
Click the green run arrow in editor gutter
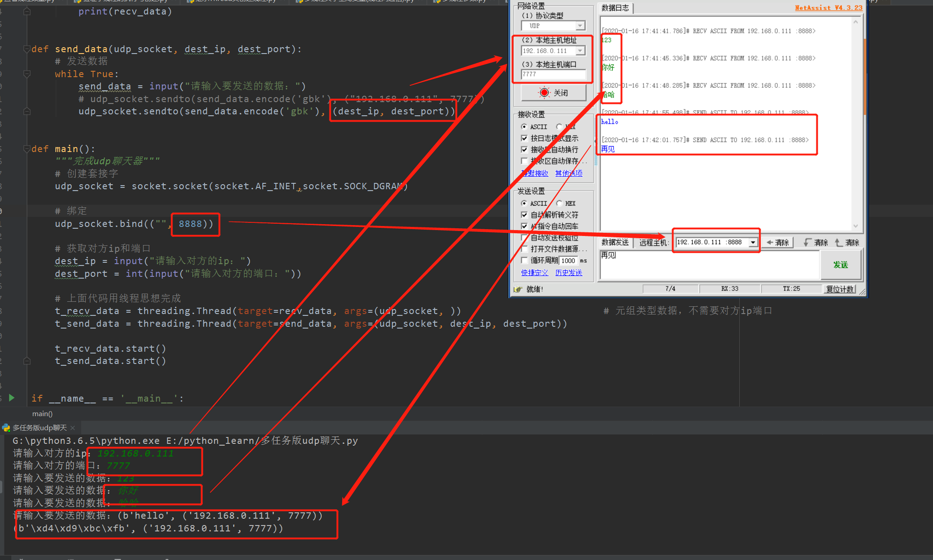[12, 398]
